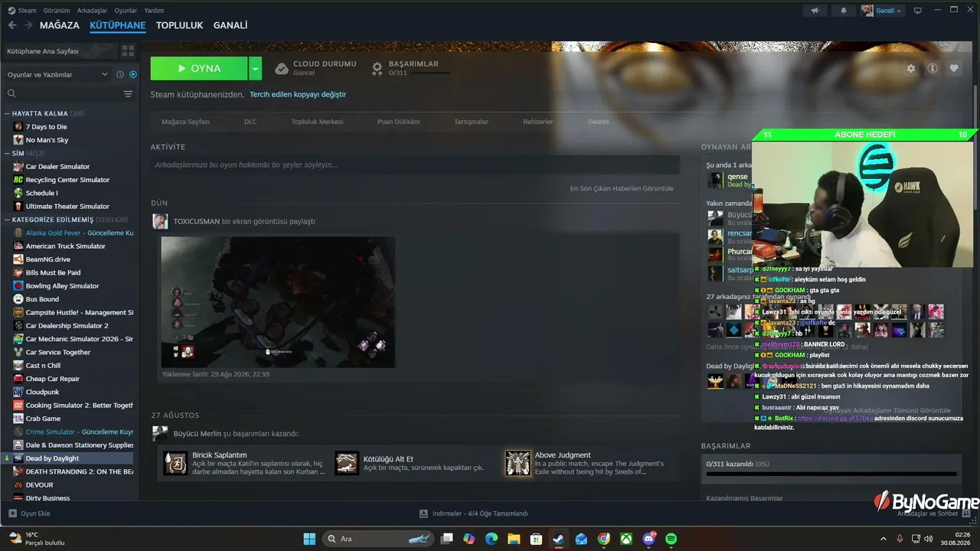980x551 pixels.
Task: Open the GANALİ profile tab
Action: pyautogui.click(x=230, y=25)
